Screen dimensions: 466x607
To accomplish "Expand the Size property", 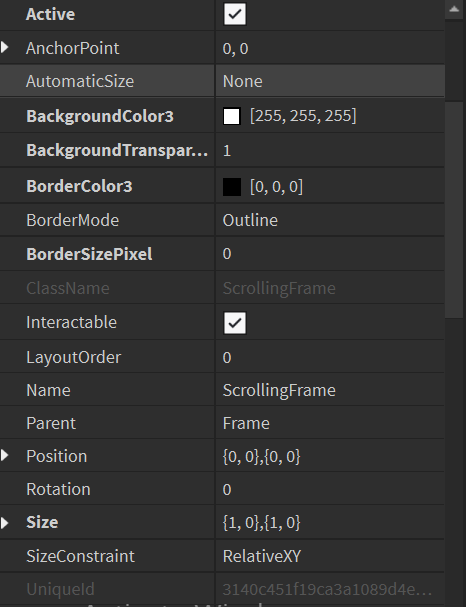I will tap(5, 523).
